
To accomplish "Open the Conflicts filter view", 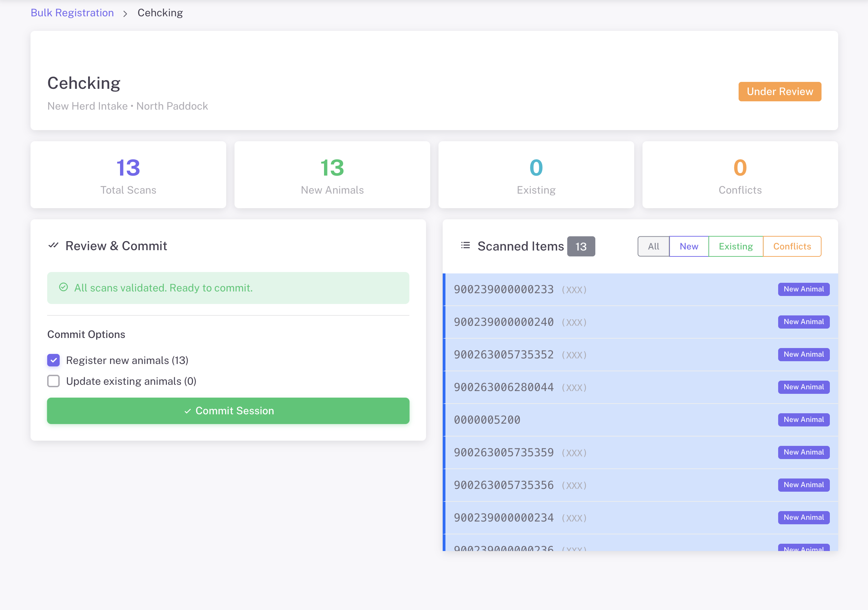I will click(x=792, y=246).
